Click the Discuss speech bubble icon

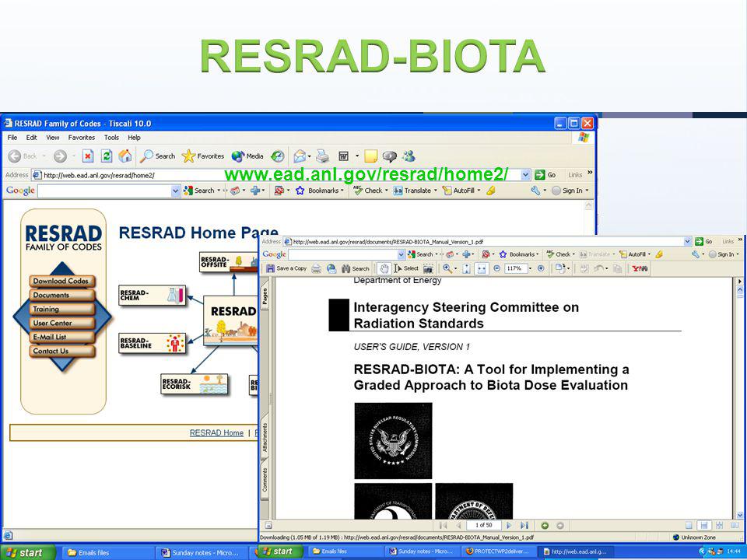(390, 156)
